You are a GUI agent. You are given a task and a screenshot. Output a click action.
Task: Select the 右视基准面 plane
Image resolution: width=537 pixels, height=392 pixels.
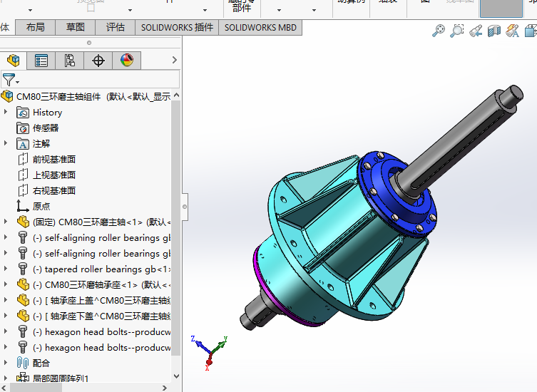click(53, 191)
